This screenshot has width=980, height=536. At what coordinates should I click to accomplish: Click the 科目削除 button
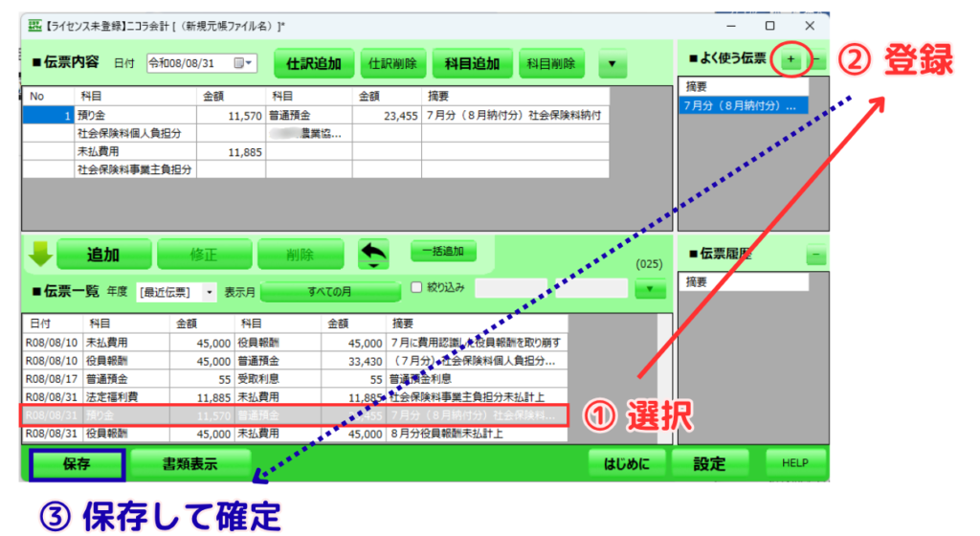[551, 64]
